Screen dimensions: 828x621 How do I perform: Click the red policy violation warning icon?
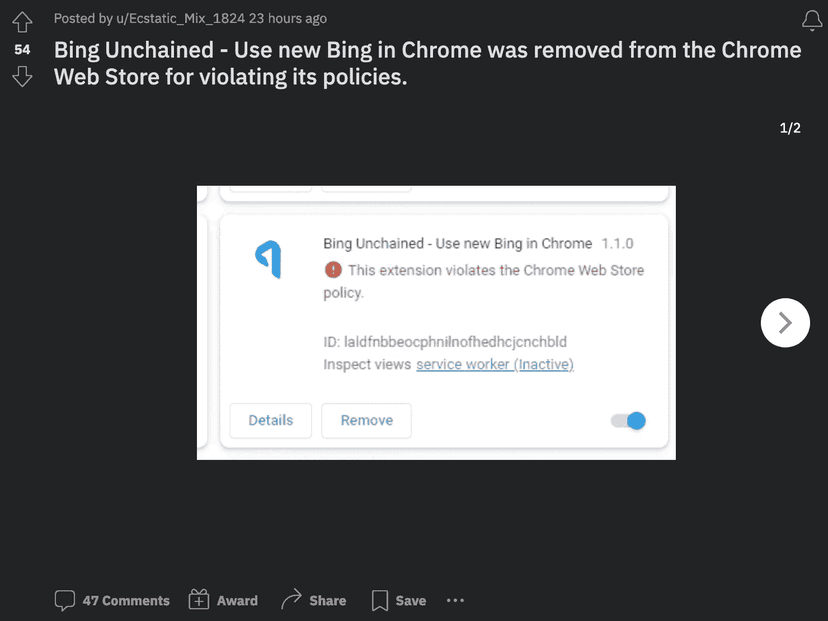pos(333,270)
